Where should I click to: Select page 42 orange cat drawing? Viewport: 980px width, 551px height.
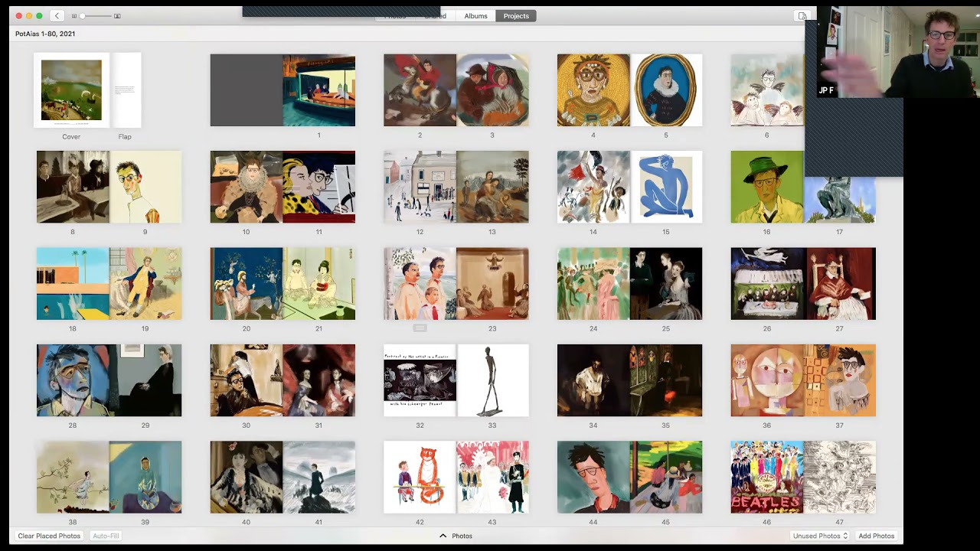pyautogui.click(x=420, y=477)
